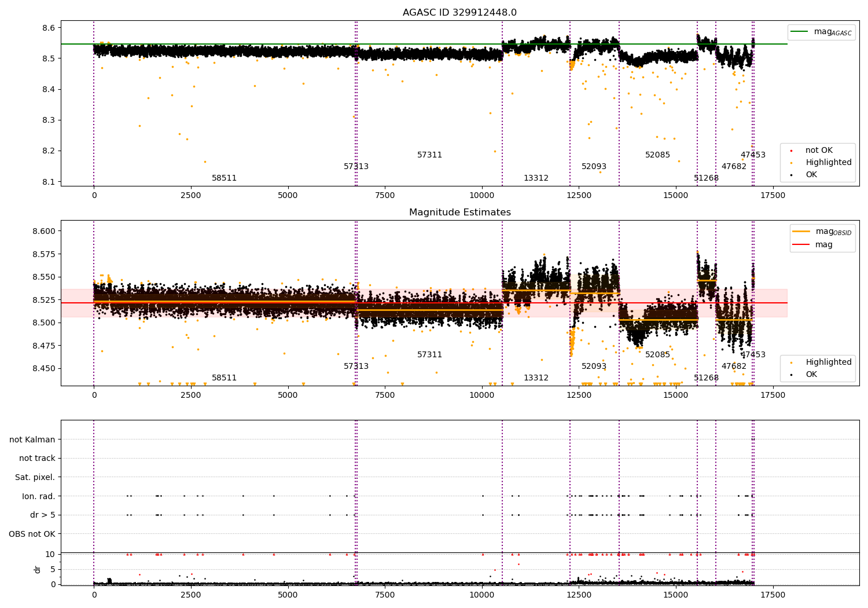Select the 8.450 y-axis tick label
This screenshot has height=608, width=868.
coord(45,368)
